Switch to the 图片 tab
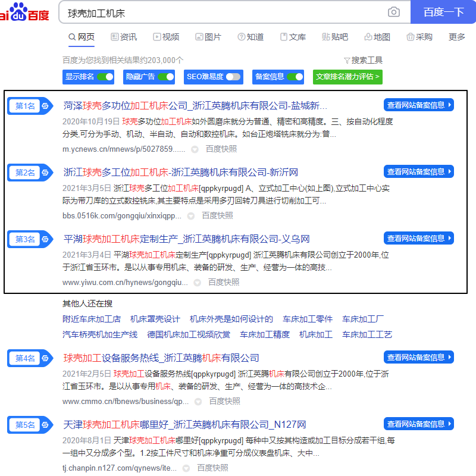The height and width of the screenshot is (476, 476). click(x=208, y=37)
